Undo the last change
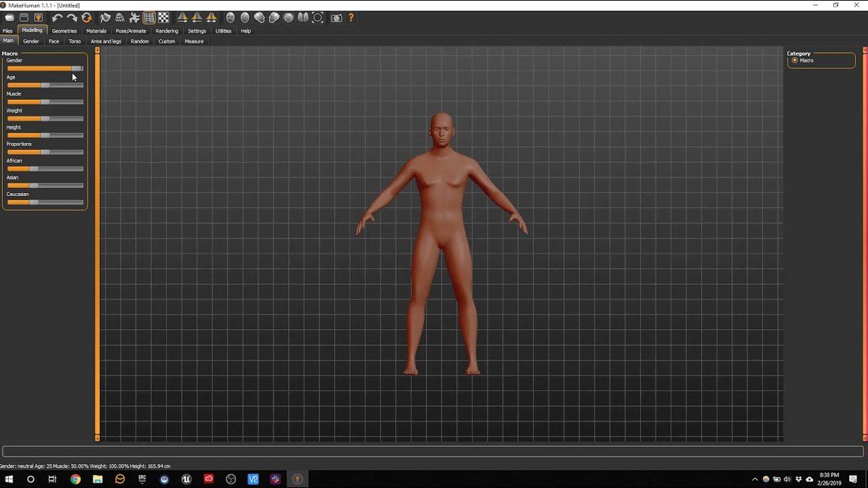This screenshot has height=488, width=868. (x=59, y=17)
